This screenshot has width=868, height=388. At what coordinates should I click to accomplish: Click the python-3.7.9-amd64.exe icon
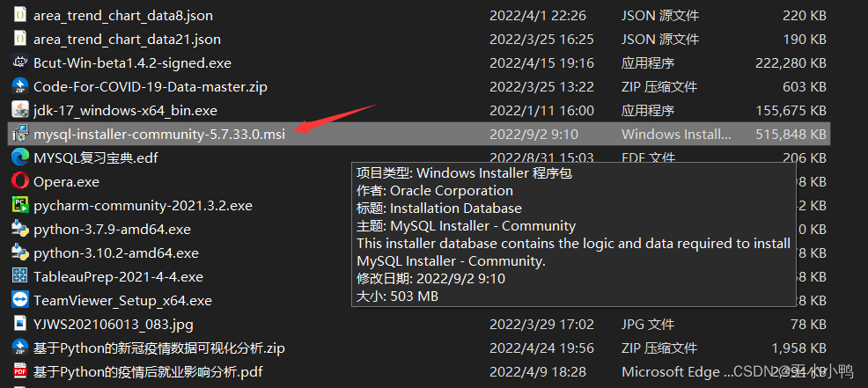click(x=20, y=229)
